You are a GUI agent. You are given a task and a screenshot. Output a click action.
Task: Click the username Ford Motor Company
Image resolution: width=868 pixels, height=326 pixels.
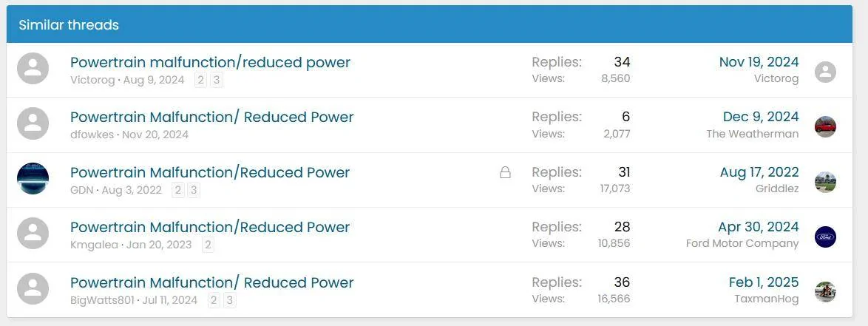[742, 243]
